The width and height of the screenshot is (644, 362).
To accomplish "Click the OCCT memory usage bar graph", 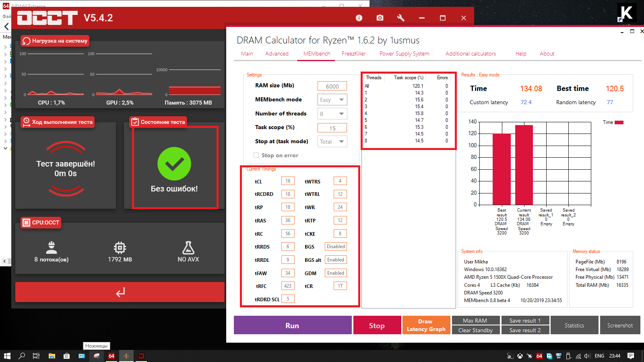I will (195, 90).
